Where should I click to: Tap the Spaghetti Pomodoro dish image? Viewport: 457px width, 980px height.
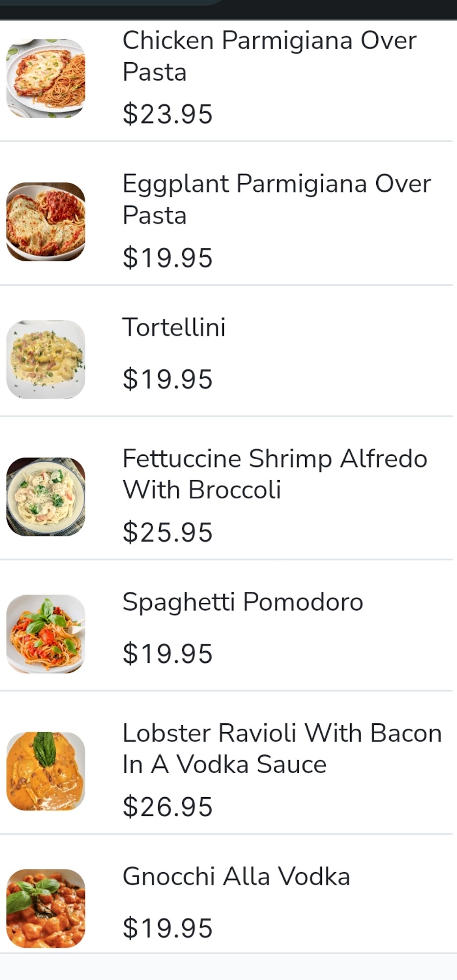click(x=46, y=634)
